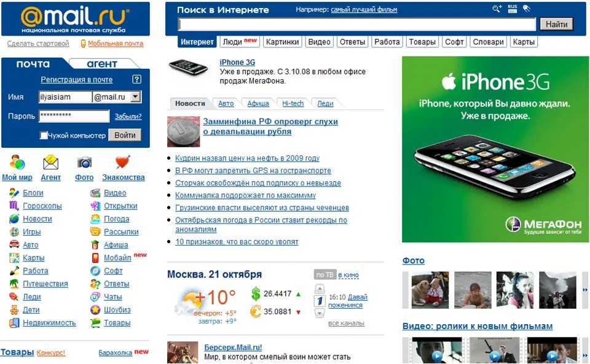Click the internet search input field

point(356,25)
